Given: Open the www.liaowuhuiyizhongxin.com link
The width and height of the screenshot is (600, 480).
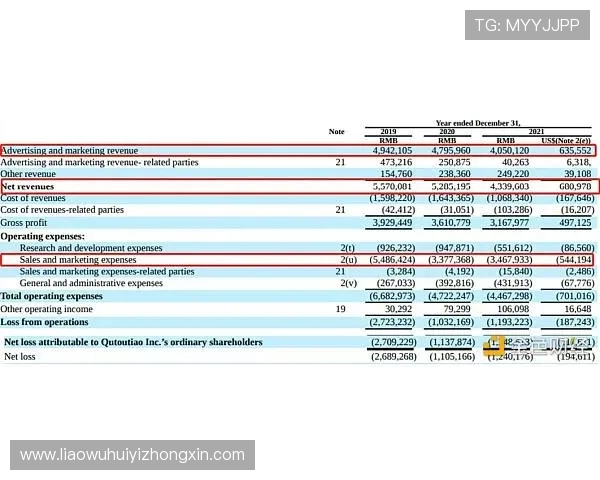Looking at the screenshot, I should [133, 455].
